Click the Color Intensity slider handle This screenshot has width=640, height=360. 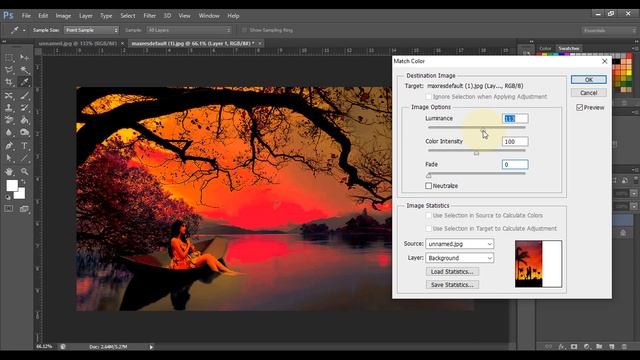click(x=476, y=153)
